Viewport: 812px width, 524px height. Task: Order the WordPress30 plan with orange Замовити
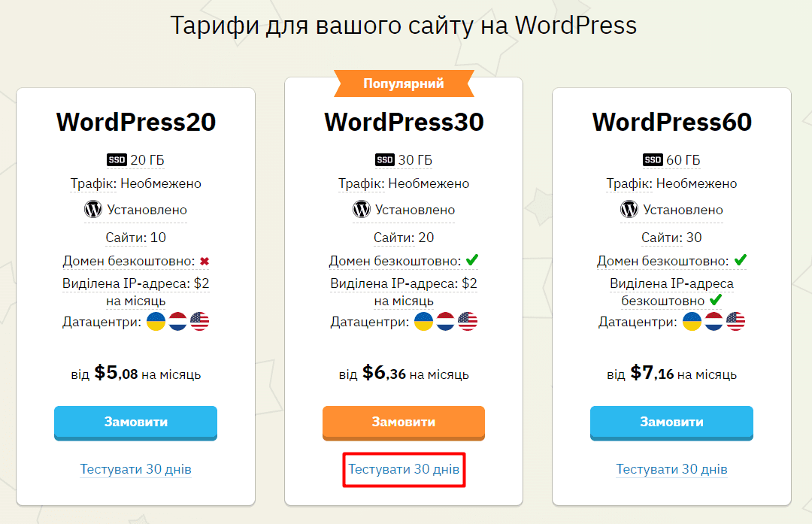tap(404, 423)
